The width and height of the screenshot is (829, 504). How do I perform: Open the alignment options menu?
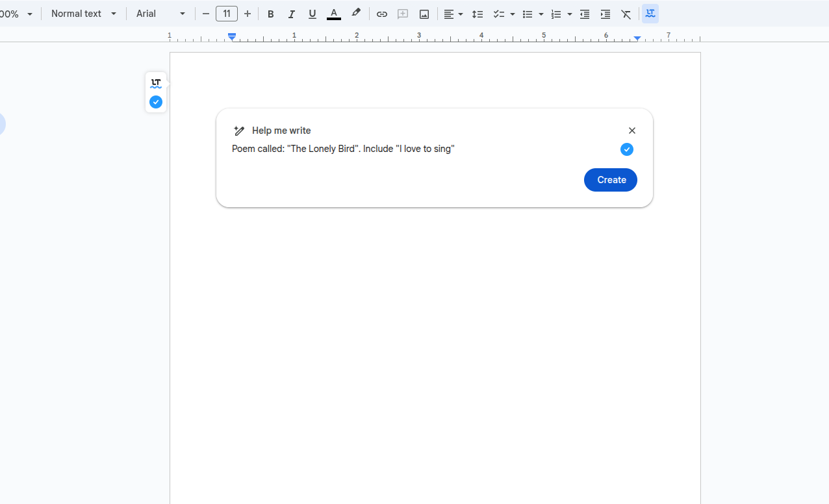point(453,14)
